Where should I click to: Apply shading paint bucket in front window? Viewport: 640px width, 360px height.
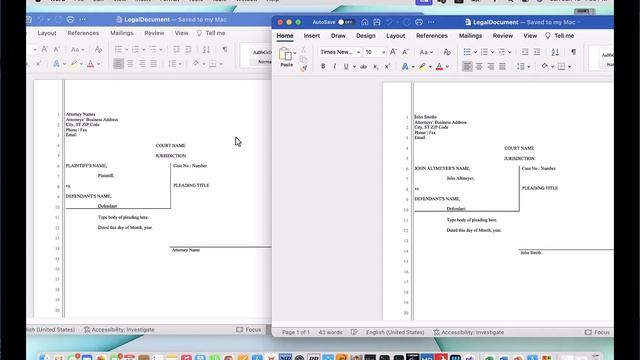click(x=544, y=66)
